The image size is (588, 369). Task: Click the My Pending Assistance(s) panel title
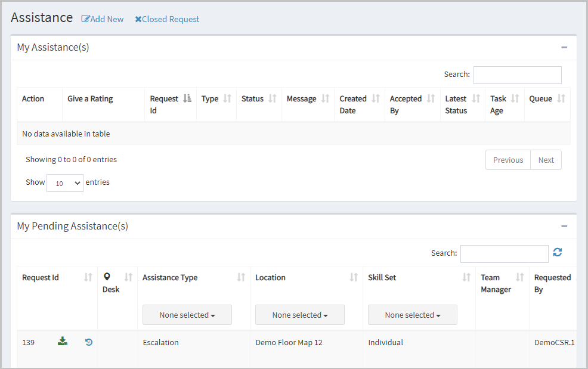(72, 226)
